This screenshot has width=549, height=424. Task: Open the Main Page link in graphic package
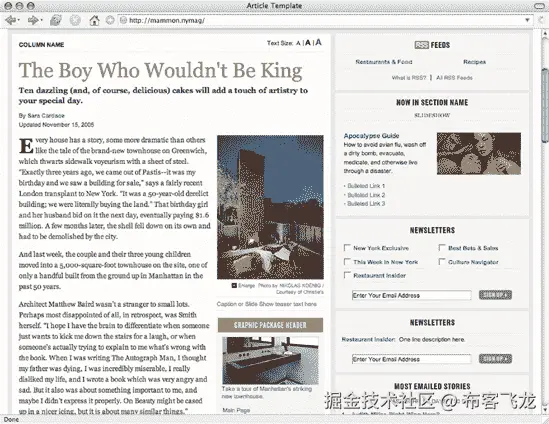pyautogui.click(x=236, y=410)
